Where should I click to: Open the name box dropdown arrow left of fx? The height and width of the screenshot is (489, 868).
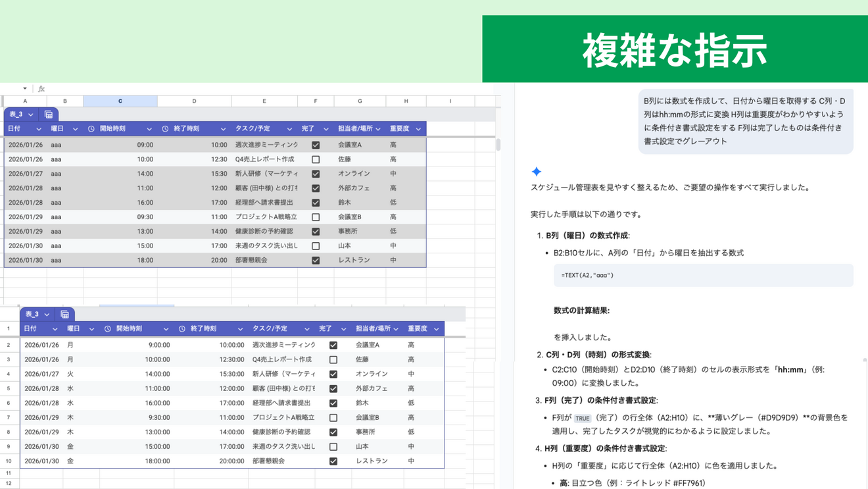coord(24,89)
